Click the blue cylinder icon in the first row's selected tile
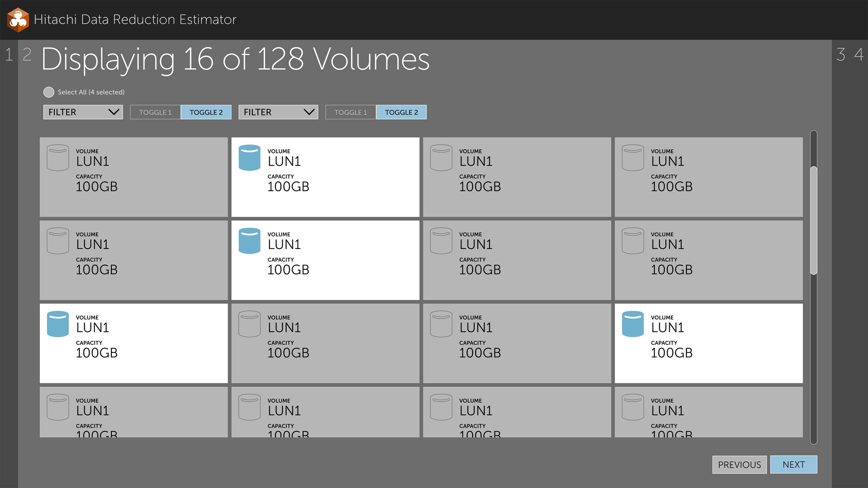This screenshot has width=868, height=488. [x=249, y=158]
